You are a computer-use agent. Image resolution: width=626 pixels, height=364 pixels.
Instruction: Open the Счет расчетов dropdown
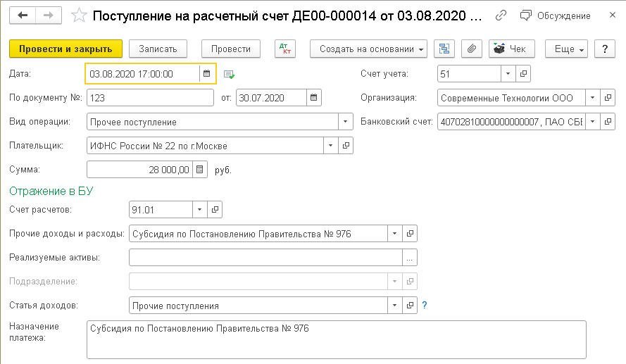[x=200, y=210]
